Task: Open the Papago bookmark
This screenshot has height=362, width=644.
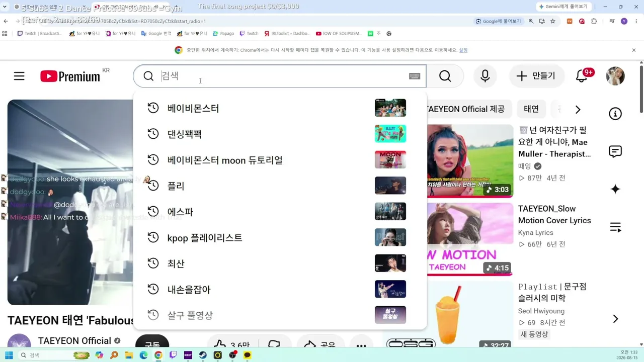Action: tap(223, 34)
